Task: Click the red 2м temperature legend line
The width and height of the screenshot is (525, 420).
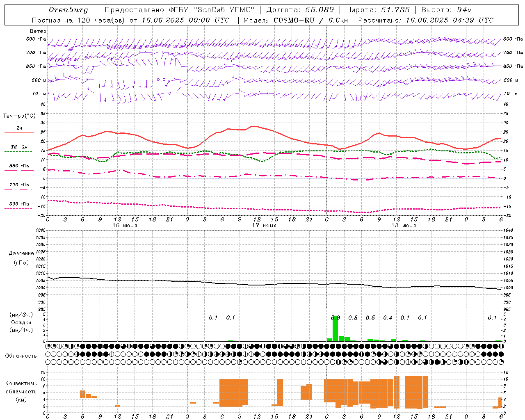Action: click(x=19, y=132)
